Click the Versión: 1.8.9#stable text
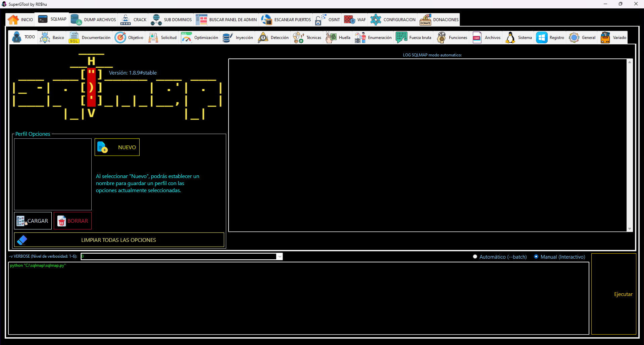 (133, 73)
